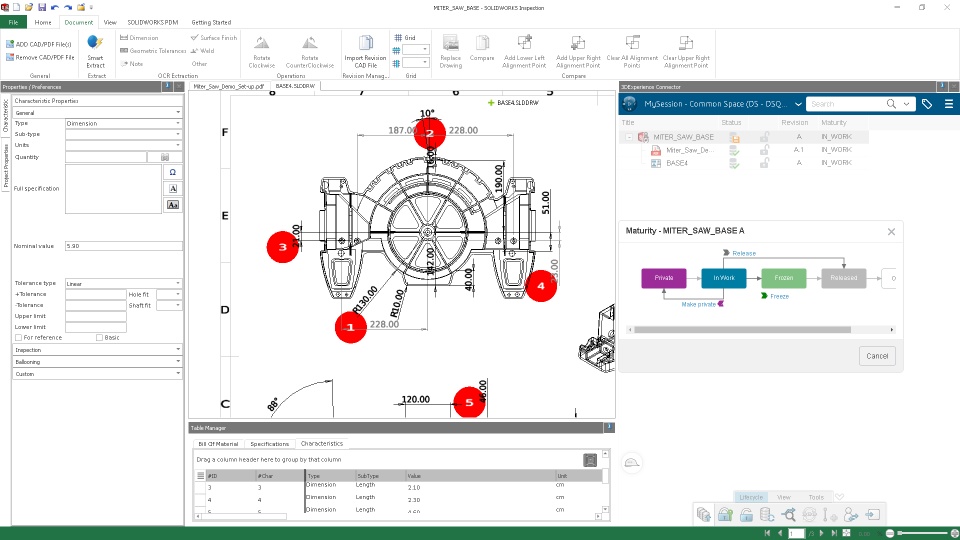Click the Maturity dialog horizontal scrollbar
The image size is (960, 540).
[742, 329]
